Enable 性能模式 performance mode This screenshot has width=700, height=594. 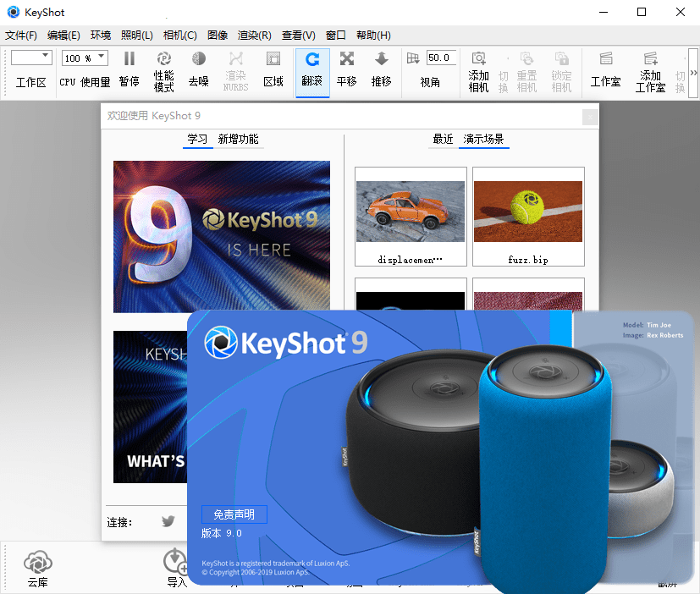pyautogui.click(x=164, y=70)
